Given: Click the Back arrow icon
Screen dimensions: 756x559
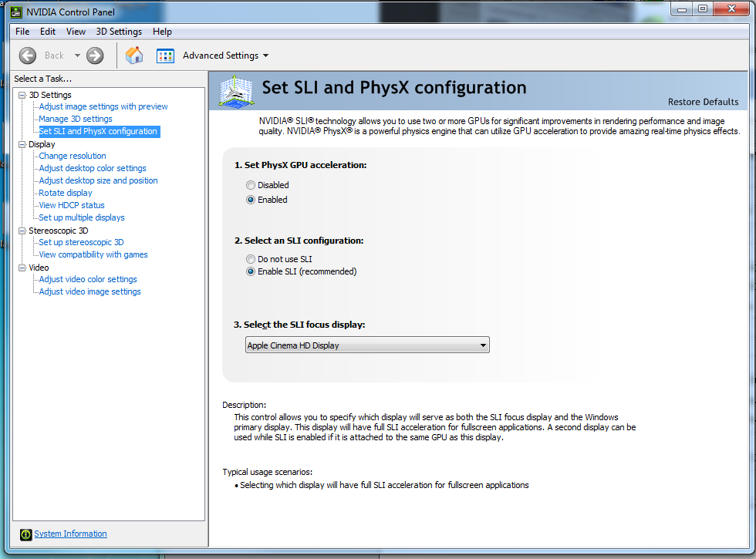Looking at the screenshot, I should pos(28,56).
